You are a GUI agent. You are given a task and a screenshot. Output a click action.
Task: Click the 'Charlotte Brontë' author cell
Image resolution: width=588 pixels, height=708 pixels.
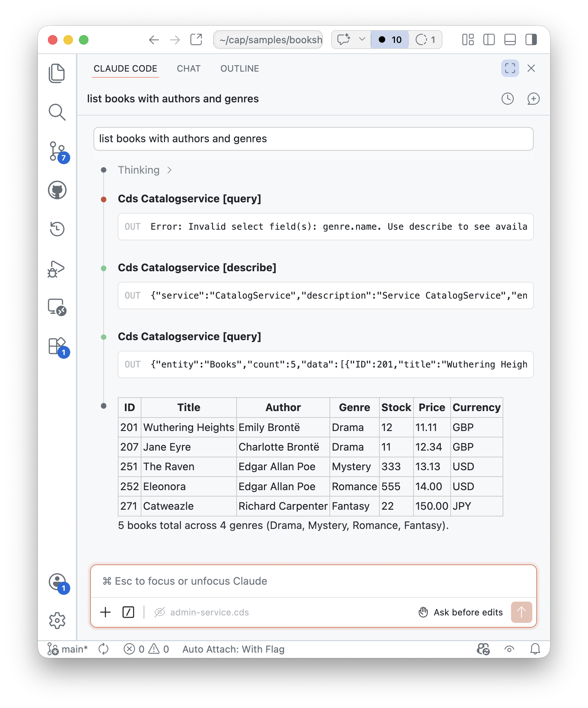point(283,447)
